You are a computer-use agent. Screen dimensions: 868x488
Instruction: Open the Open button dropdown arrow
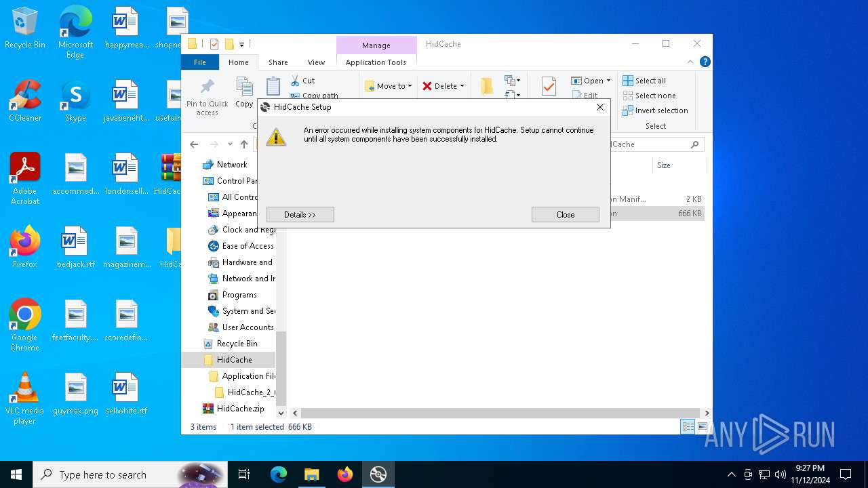pos(608,81)
